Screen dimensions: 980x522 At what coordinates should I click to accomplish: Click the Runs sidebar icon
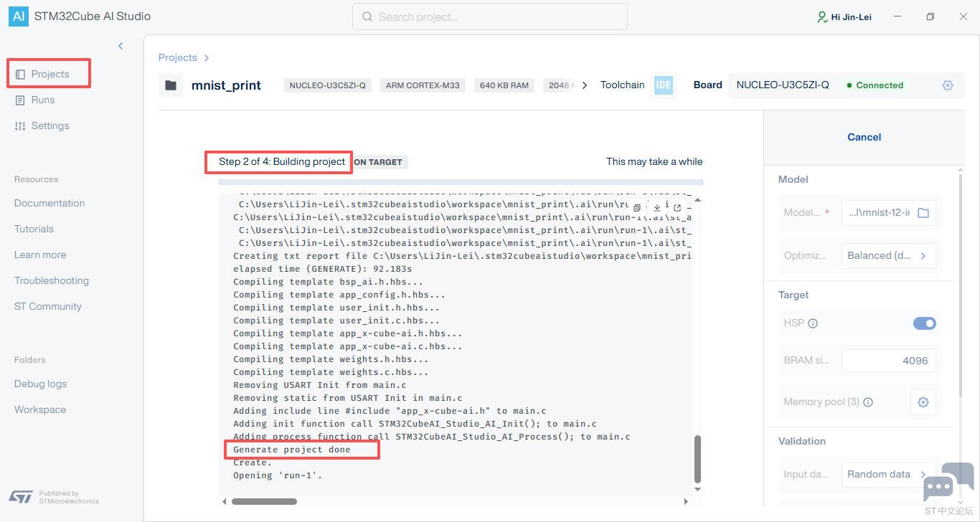pos(20,100)
